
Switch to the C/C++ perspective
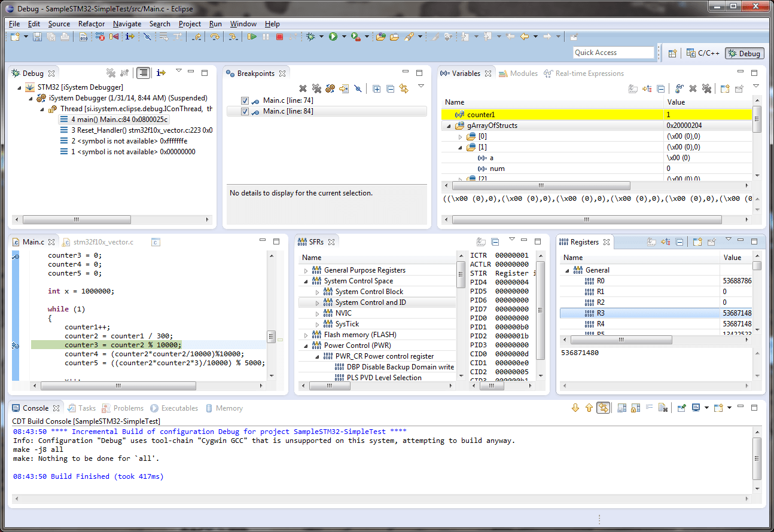[x=703, y=53]
